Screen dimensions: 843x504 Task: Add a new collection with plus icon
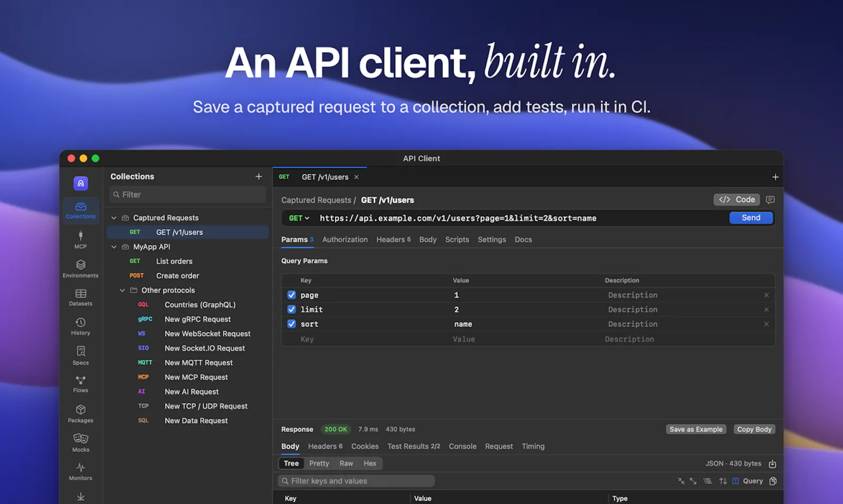[259, 176]
